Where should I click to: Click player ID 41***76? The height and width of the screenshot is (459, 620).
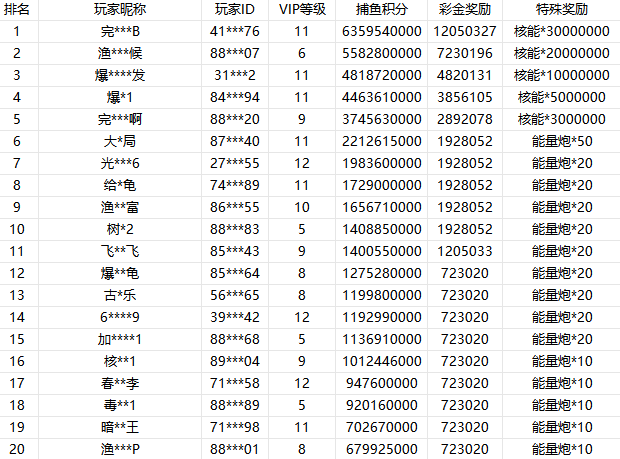coord(234,31)
